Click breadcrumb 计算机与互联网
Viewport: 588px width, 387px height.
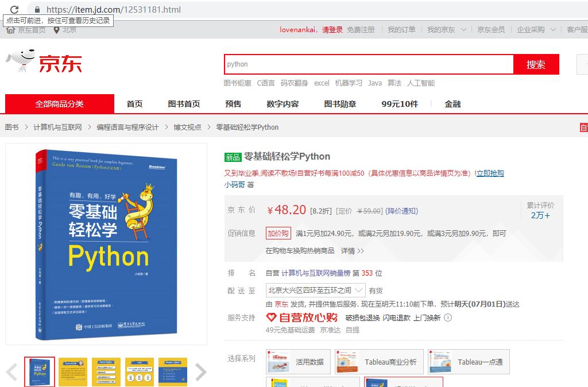pyautogui.click(x=58, y=127)
